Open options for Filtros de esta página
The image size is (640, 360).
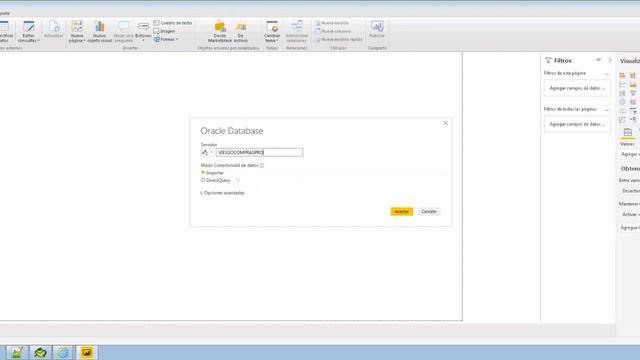tap(607, 74)
